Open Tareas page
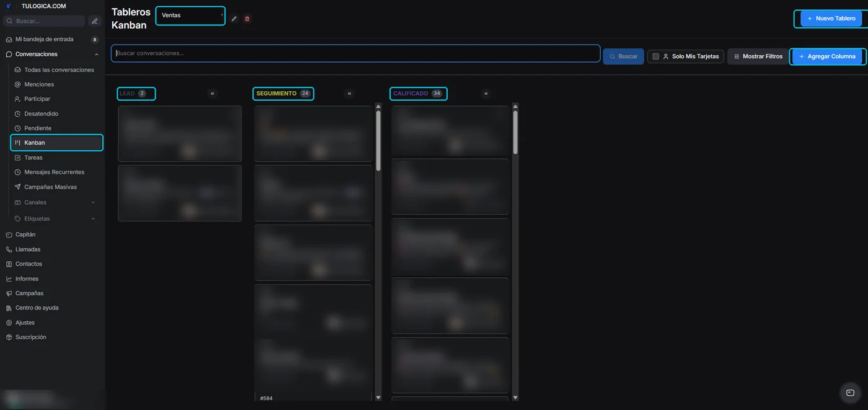 (33, 158)
